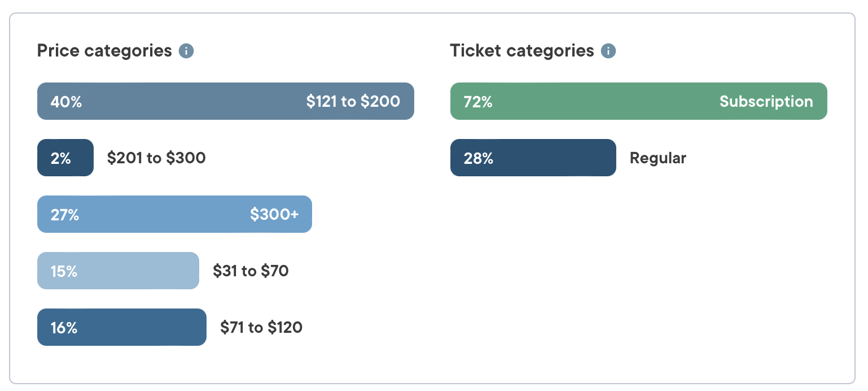Image resolution: width=868 pixels, height=391 pixels.
Task: Click the "Subscription" text label
Action: pos(766,102)
